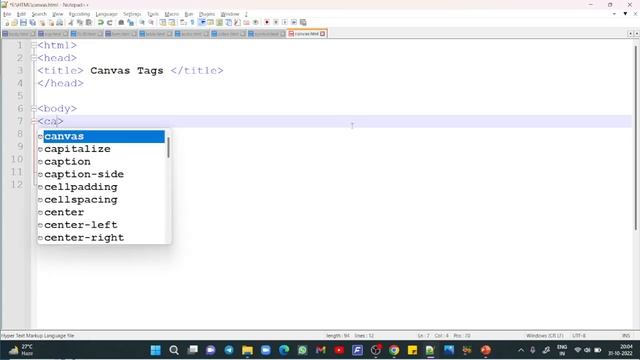Toggle INS mode in status bar
640x360 pixels.
tap(626, 336)
